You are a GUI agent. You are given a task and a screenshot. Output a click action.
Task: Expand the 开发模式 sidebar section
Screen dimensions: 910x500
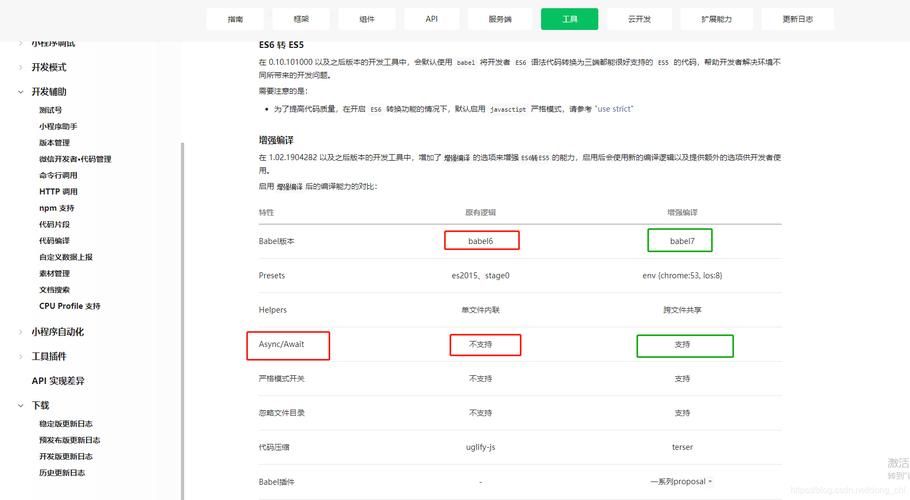click(x=48, y=67)
